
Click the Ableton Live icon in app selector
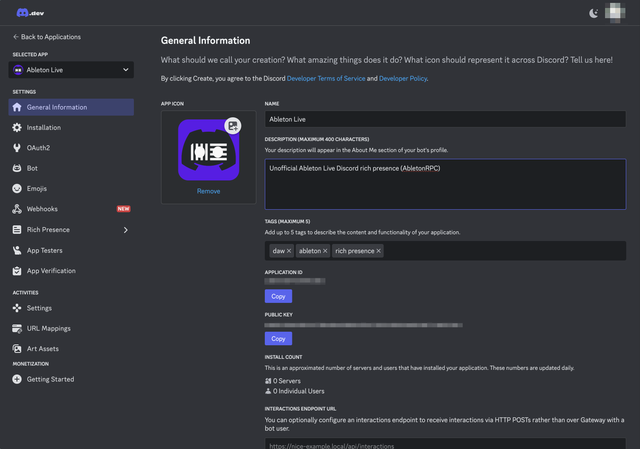coord(18,70)
